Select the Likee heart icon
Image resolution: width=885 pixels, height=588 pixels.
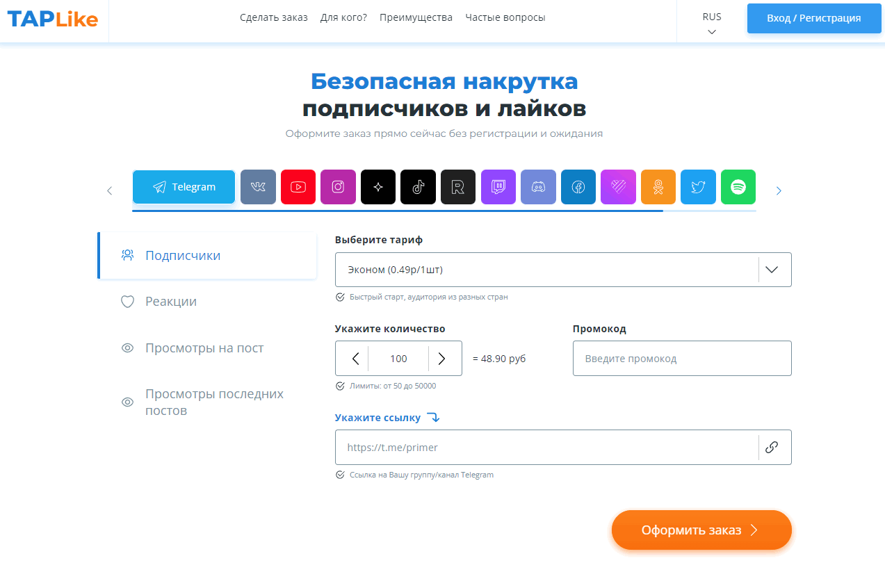(618, 187)
